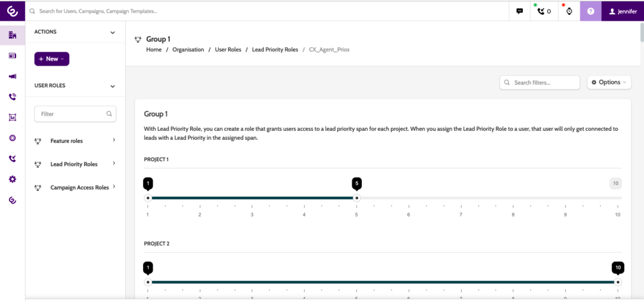Viewport: 644px width, 301px height.
Task: Go to User Roles breadcrumb
Action: (227, 50)
